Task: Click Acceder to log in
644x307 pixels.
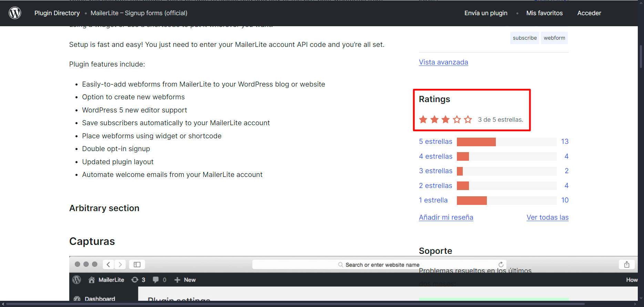Action: coord(589,13)
